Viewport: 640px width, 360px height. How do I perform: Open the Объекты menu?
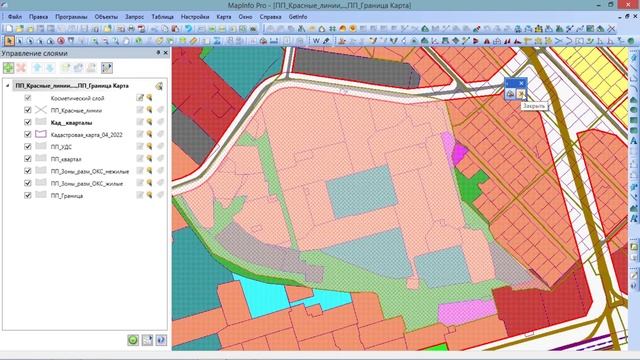click(x=106, y=17)
